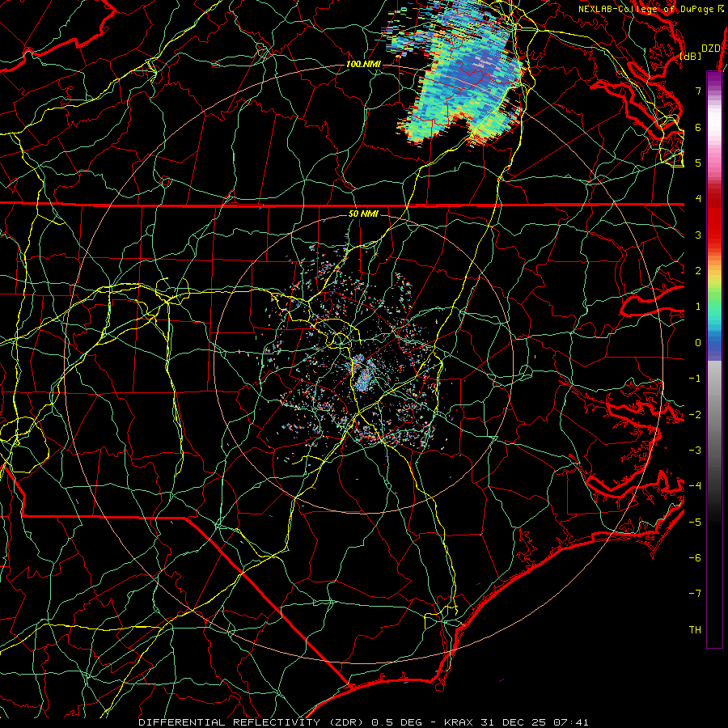The width and height of the screenshot is (728, 728).
Task: Click the 3 value on the color scale
Action: (x=698, y=235)
